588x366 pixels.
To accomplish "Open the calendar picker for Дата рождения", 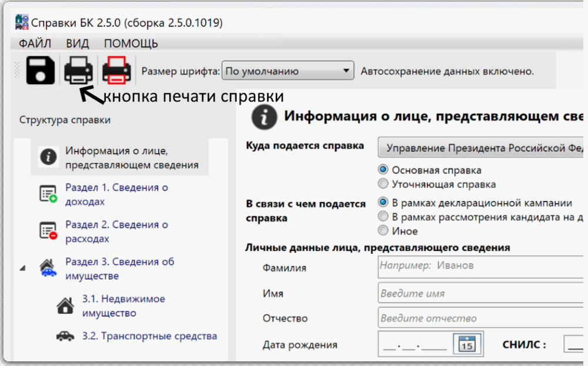I will tap(466, 345).
